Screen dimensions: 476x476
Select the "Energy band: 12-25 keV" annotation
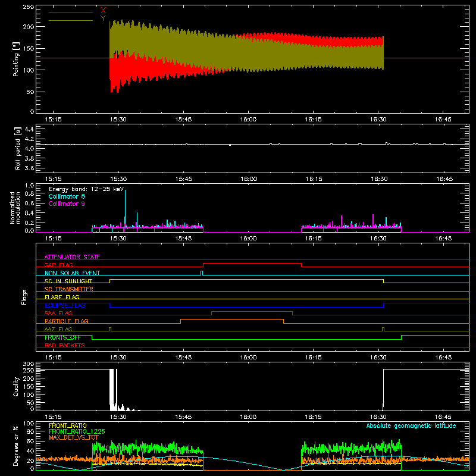[86, 189]
